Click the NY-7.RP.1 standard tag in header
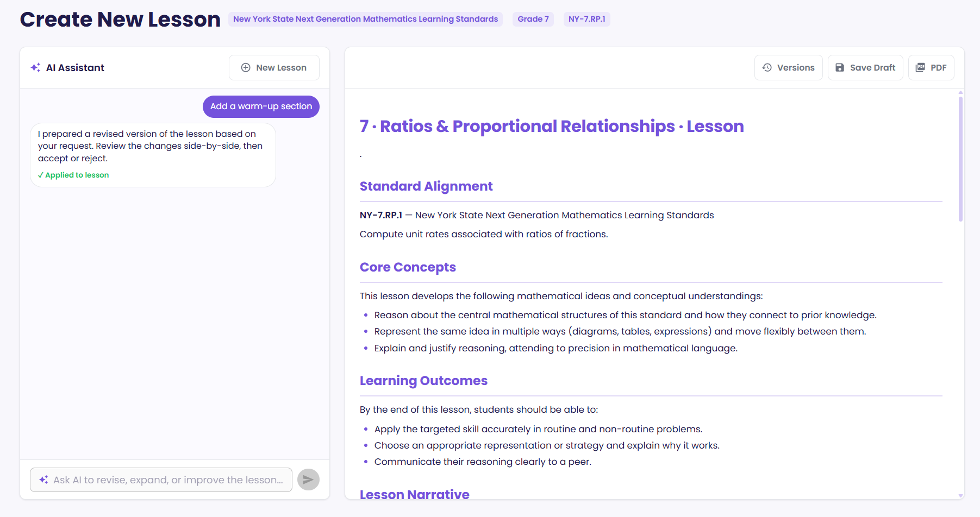 coord(586,19)
